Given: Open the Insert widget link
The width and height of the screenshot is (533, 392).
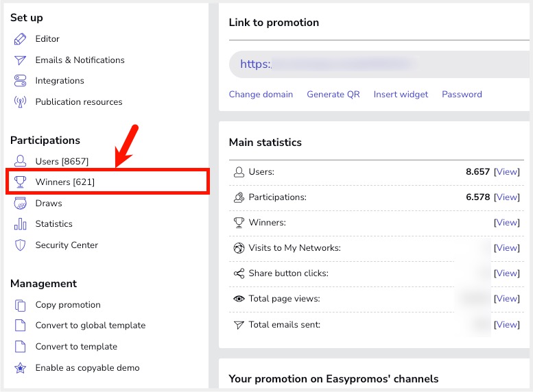Looking at the screenshot, I should (401, 95).
